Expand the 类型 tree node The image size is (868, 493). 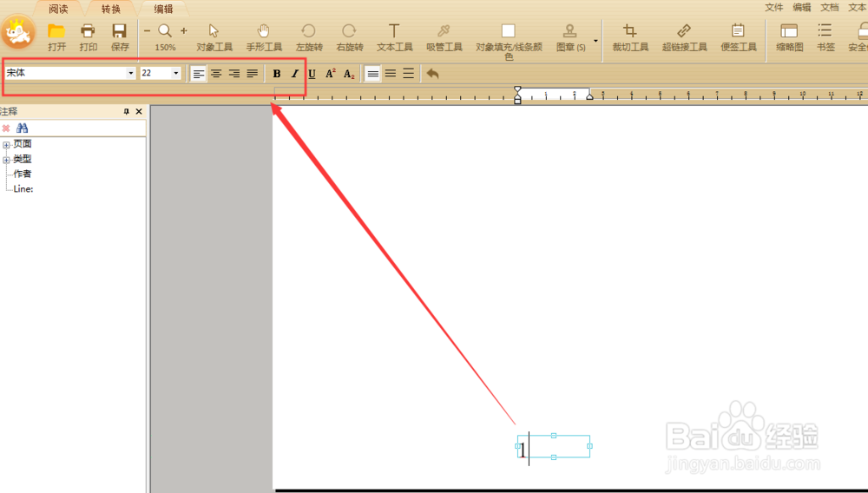(6, 160)
